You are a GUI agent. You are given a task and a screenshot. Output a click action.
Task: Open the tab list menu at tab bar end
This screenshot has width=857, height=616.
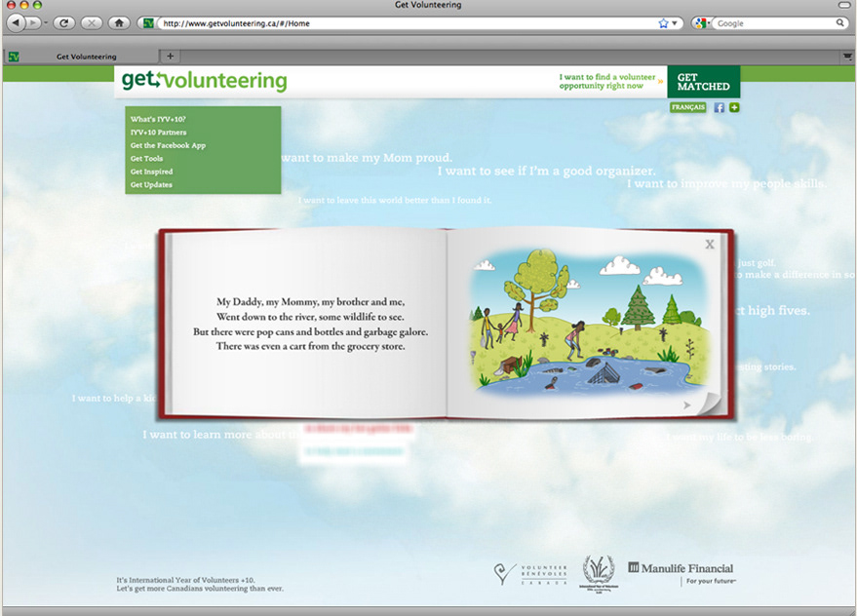point(847,57)
